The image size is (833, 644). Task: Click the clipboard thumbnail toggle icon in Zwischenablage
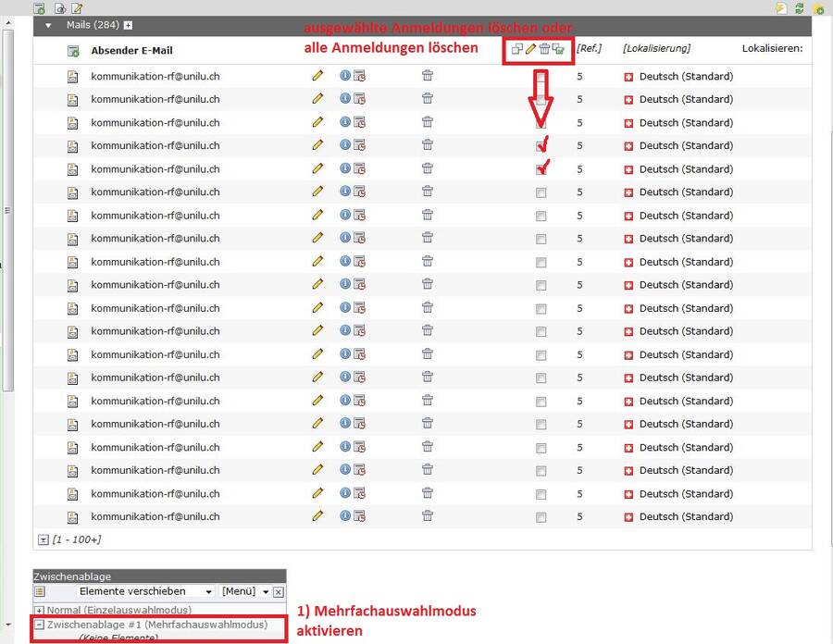pos(40,591)
